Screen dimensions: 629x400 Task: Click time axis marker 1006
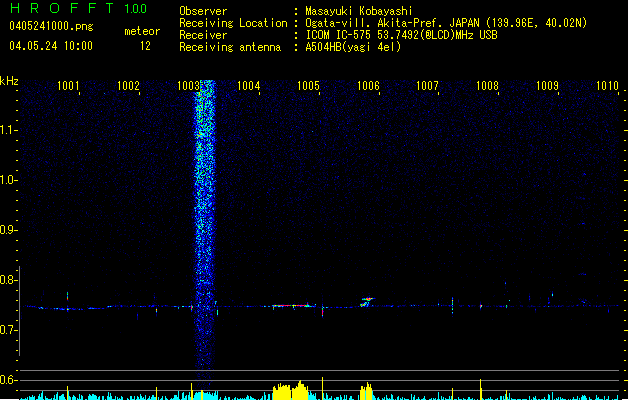(x=368, y=86)
